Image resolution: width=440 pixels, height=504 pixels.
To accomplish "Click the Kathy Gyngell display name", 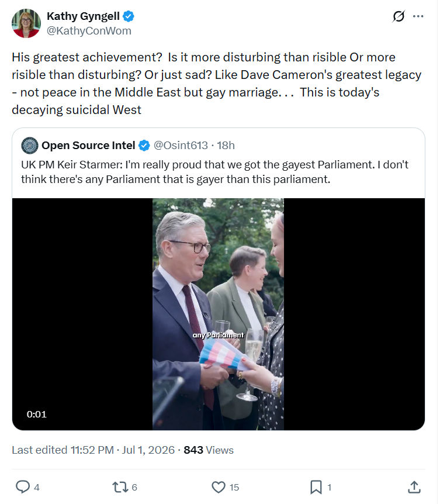I will pyautogui.click(x=83, y=16).
